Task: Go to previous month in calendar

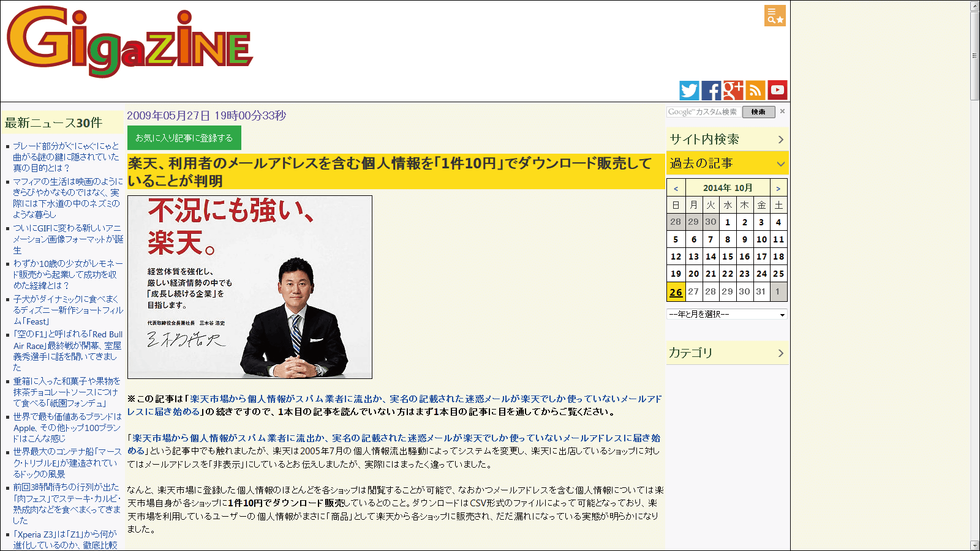Action: click(x=676, y=188)
